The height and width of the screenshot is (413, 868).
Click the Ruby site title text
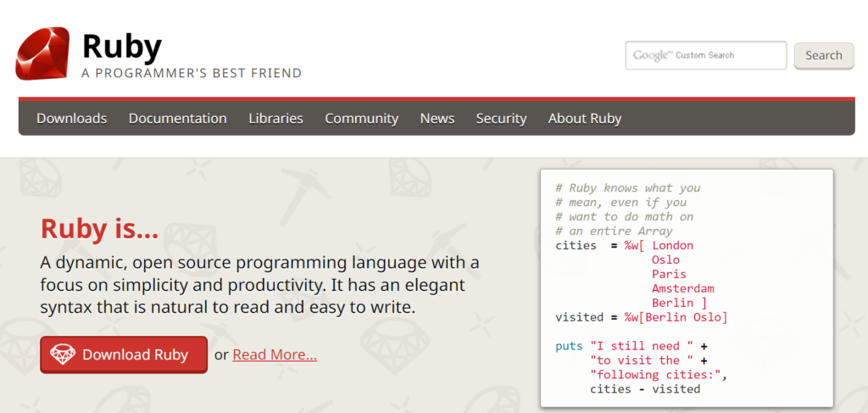tap(122, 46)
